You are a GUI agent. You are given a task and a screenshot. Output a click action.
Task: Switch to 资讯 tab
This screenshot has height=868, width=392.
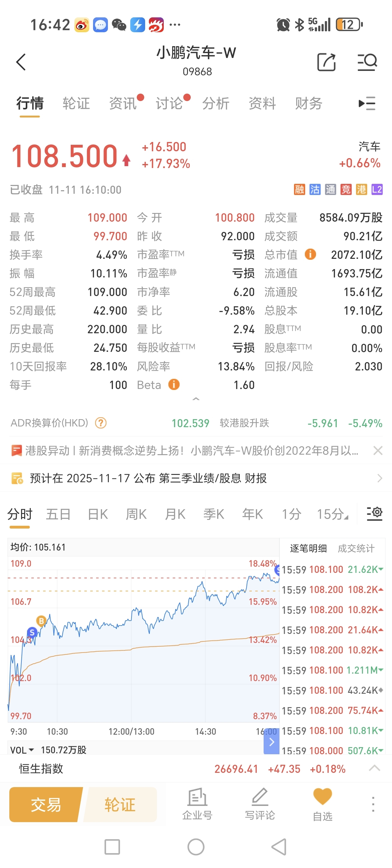click(x=123, y=104)
